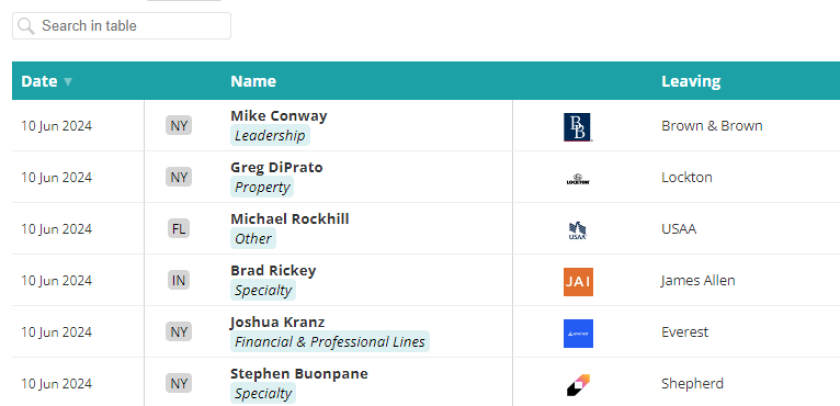The height and width of the screenshot is (406, 840).
Task: Click the Lockton company logo
Action: [578, 179]
